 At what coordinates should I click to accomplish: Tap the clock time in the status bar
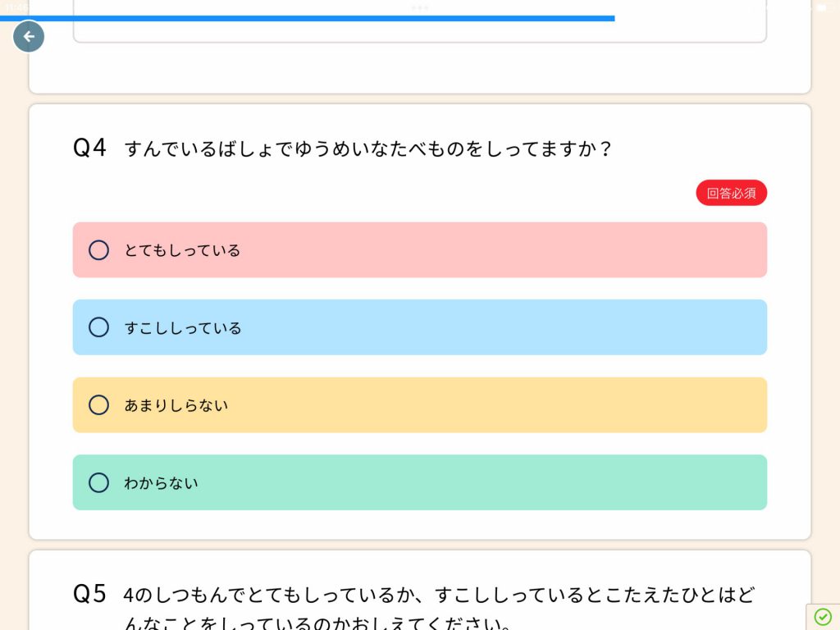16,7
